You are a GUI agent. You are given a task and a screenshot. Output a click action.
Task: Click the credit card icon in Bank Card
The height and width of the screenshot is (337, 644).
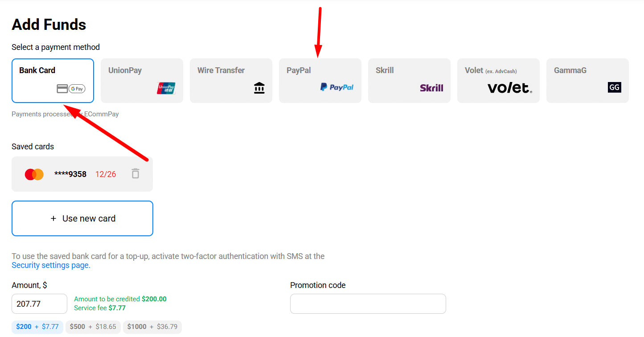click(62, 89)
